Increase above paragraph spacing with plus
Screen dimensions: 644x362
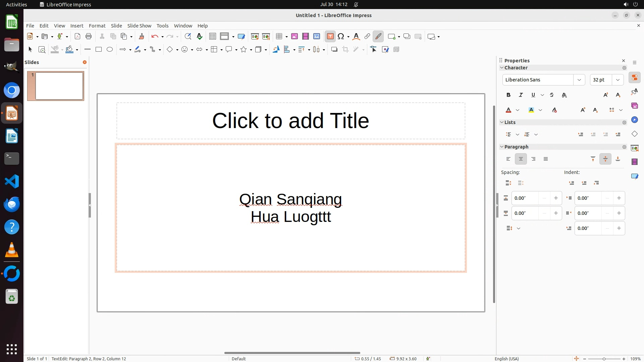click(x=556, y=198)
